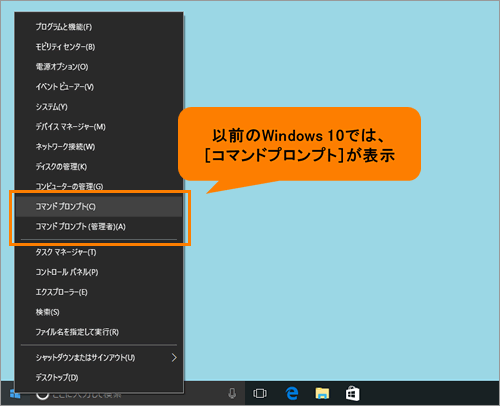This screenshot has width=500, height=406.
Task: Choose ネットワーク接続(W)
Action: coord(99,147)
